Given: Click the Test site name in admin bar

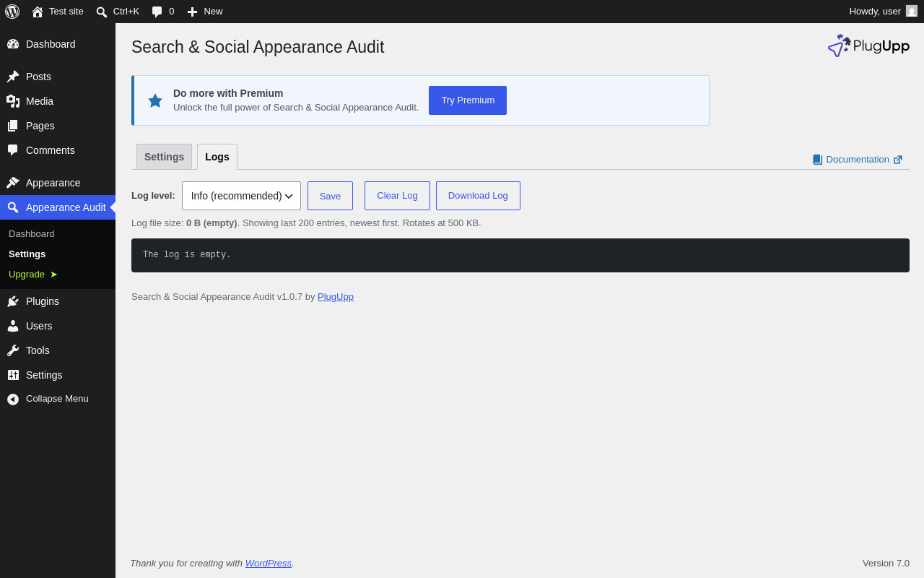Looking at the screenshot, I should pyautogui.click(x=66, y=12).
